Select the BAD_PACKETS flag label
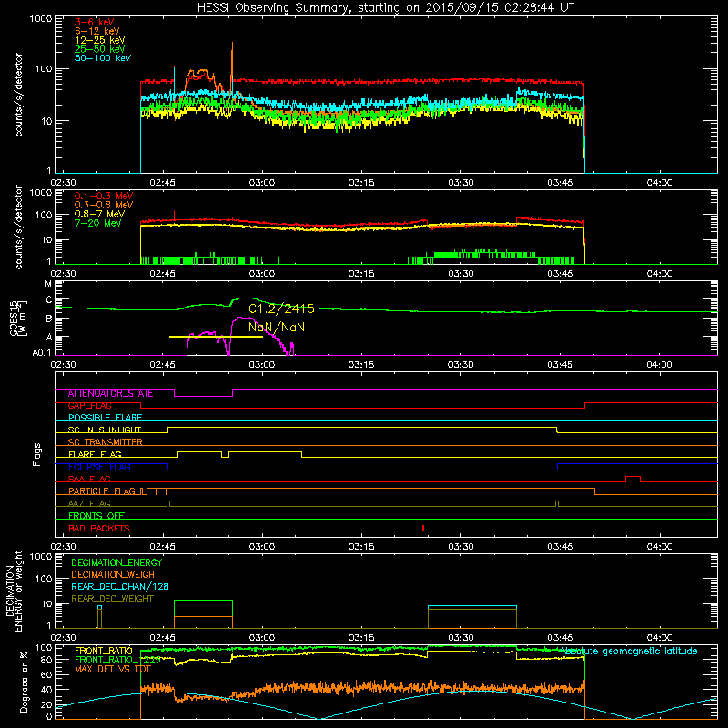Screen dimensions: 728x728 tap(99, 528)
